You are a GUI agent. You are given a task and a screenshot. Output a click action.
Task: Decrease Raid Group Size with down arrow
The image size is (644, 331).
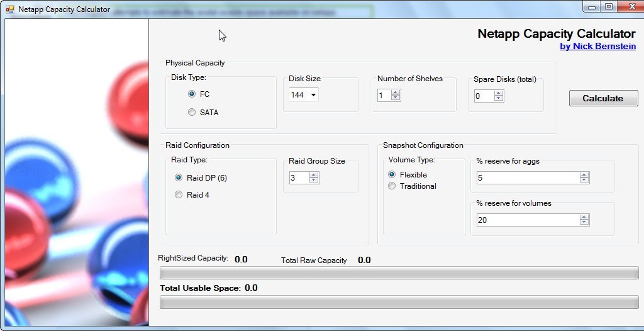[x=314, y=181]
